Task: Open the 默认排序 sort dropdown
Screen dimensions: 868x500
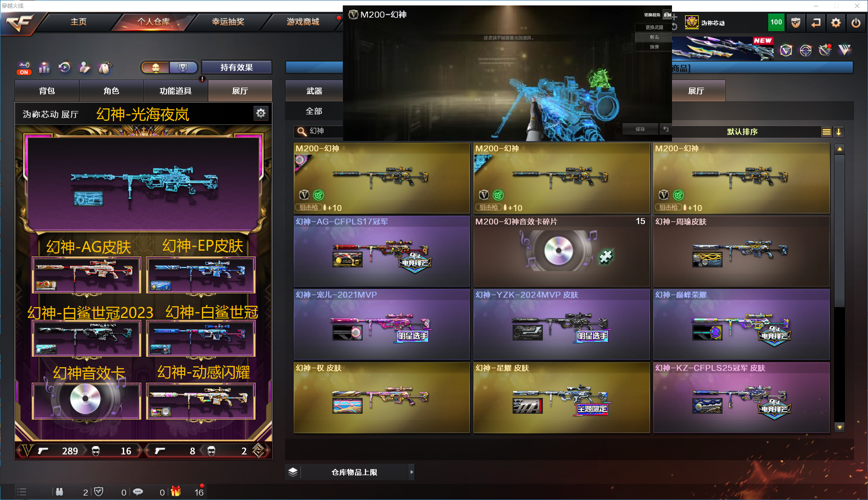Action: tap(742, 131)
